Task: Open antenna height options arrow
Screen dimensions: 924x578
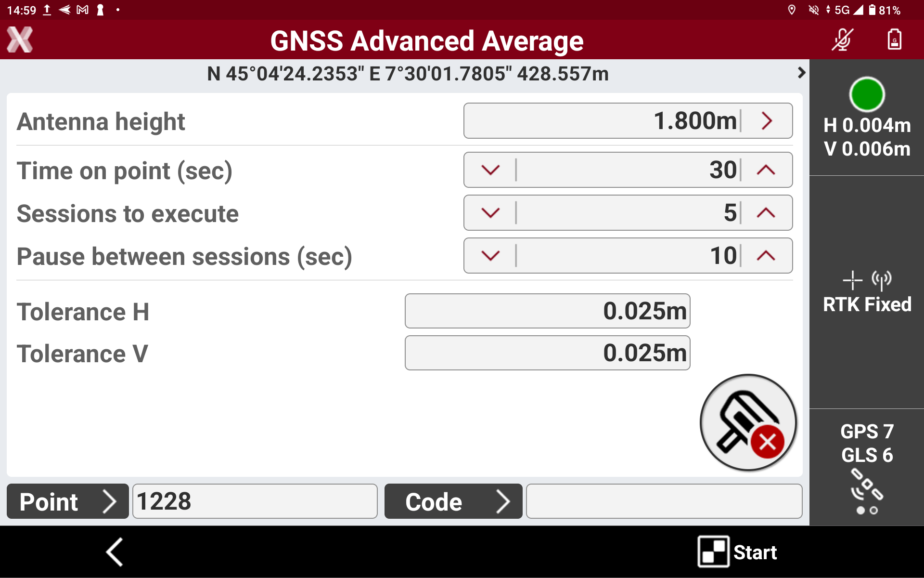Action: (767, 120)
